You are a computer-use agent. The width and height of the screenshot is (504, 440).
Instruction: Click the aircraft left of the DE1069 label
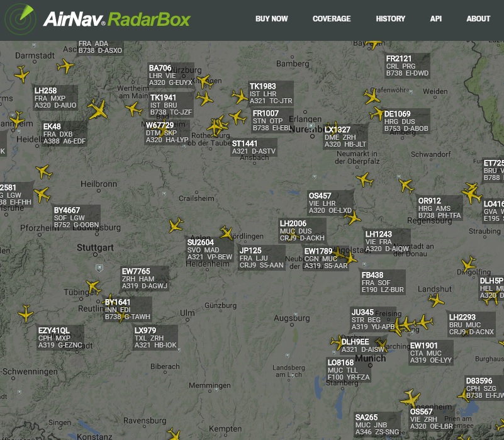[x=377, y=113]
